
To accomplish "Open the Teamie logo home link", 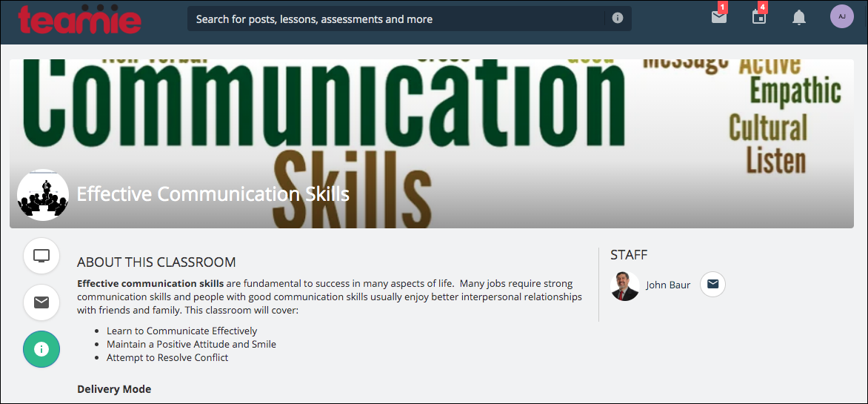I will 80,19.
